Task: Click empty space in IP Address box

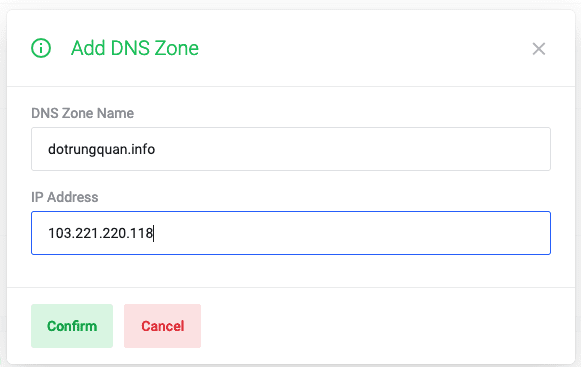Action: [x=352, y=233]
